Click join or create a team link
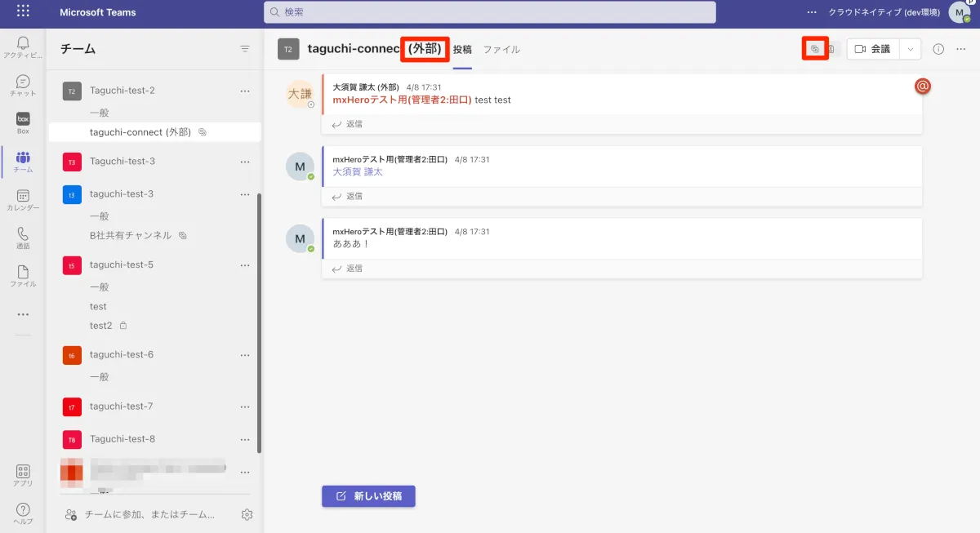 coord(140,515)
